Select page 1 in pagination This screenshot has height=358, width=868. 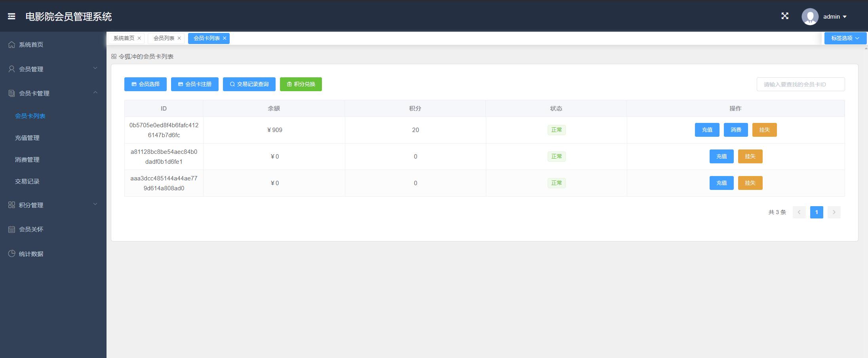817,212
